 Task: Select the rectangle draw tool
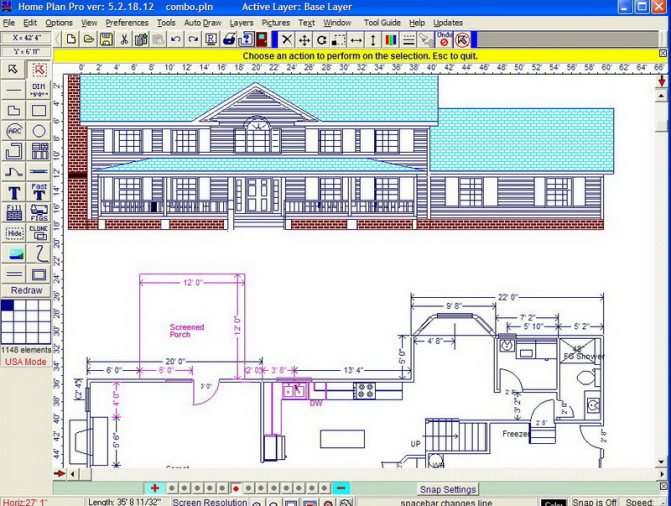[x=39, y=110]
